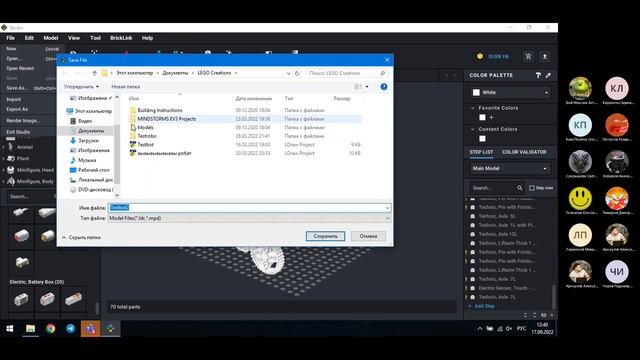Open the Model menu
This screenshot has width=640, height=360.
[51, 38]
